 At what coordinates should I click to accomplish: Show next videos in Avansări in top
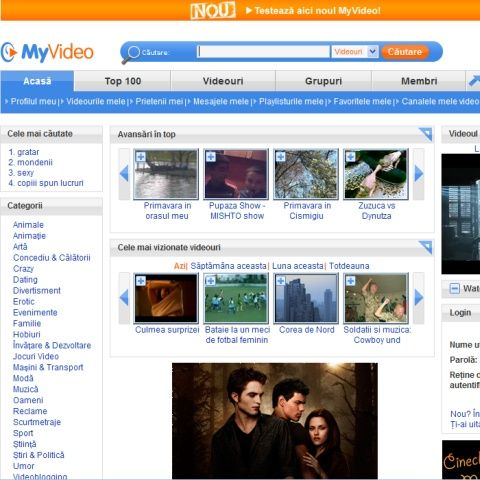point(419,174)
